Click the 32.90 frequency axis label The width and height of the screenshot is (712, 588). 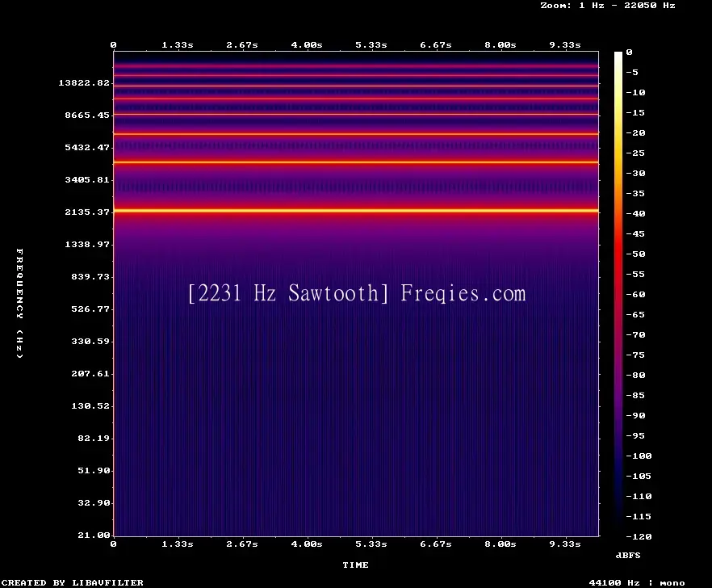[94, 502]
